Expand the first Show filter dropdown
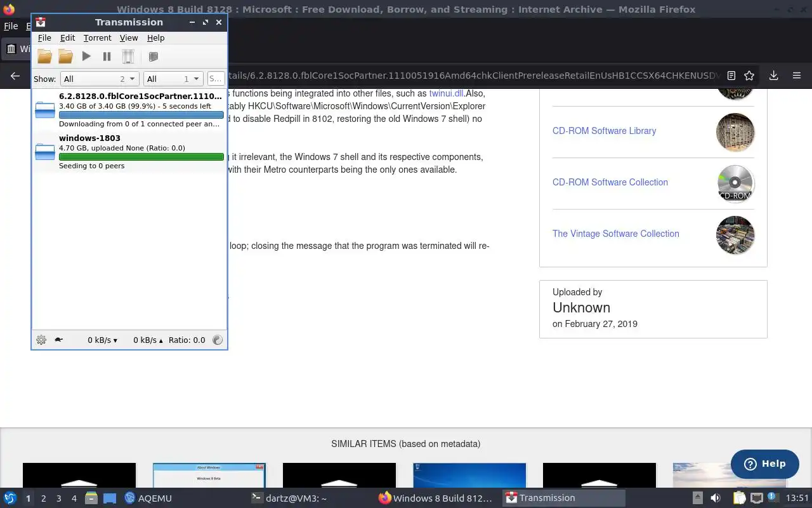The height and width of the screenshot is (508, 812). [100, 79]
